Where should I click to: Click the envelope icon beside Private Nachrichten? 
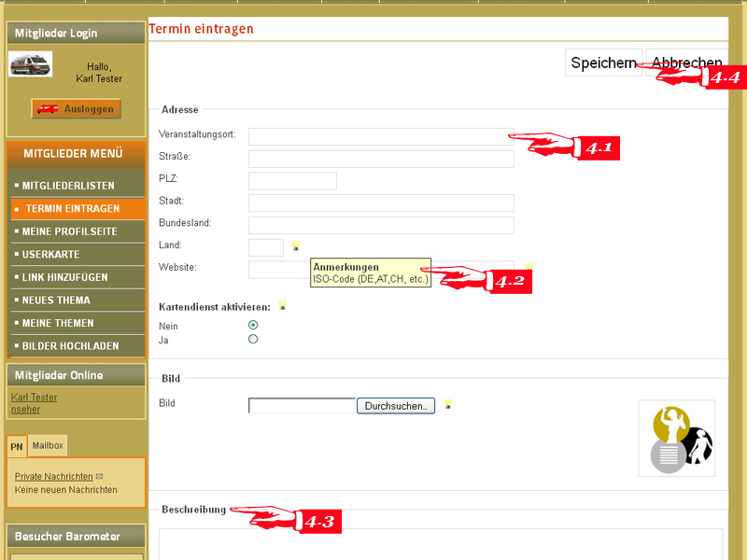point(100,476)
